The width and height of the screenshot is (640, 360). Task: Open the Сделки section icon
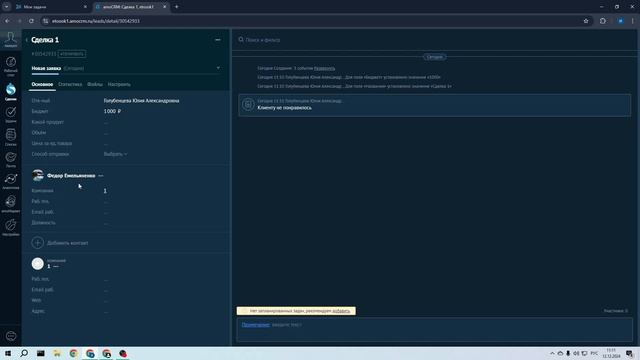click(x=11, y=89)
